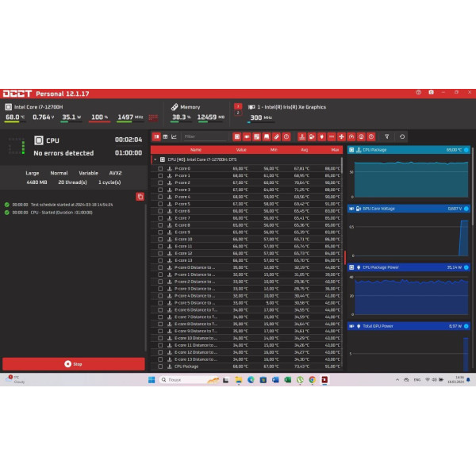476x476 pixels.
Task: Click the P-core 4 sensor row name
Action: click(x=182, y=197)
